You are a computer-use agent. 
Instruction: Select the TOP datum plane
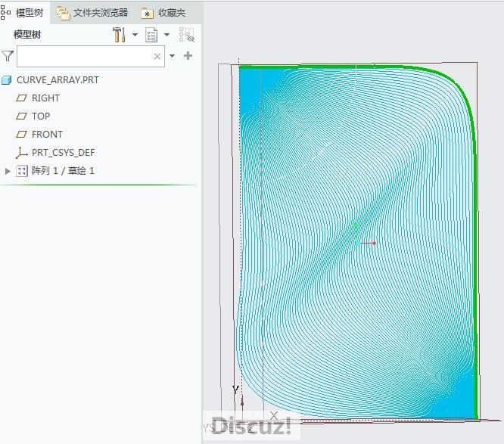[41, 116]
